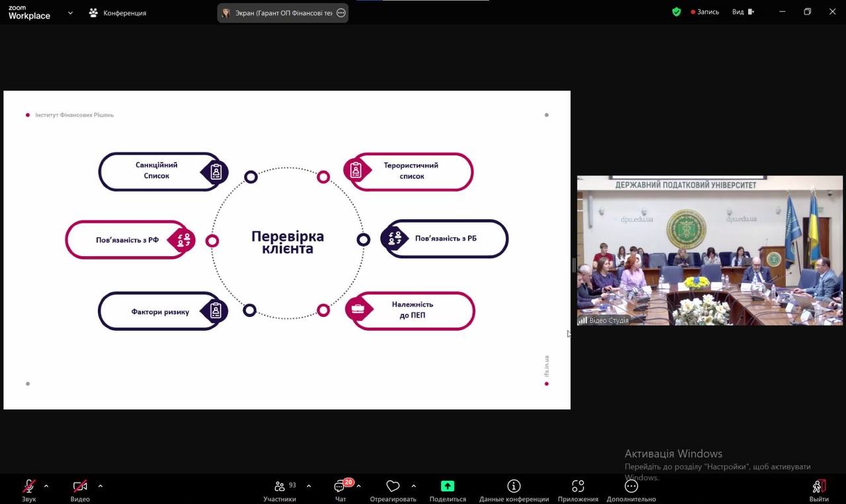Open the Участники participants panel

280,487
